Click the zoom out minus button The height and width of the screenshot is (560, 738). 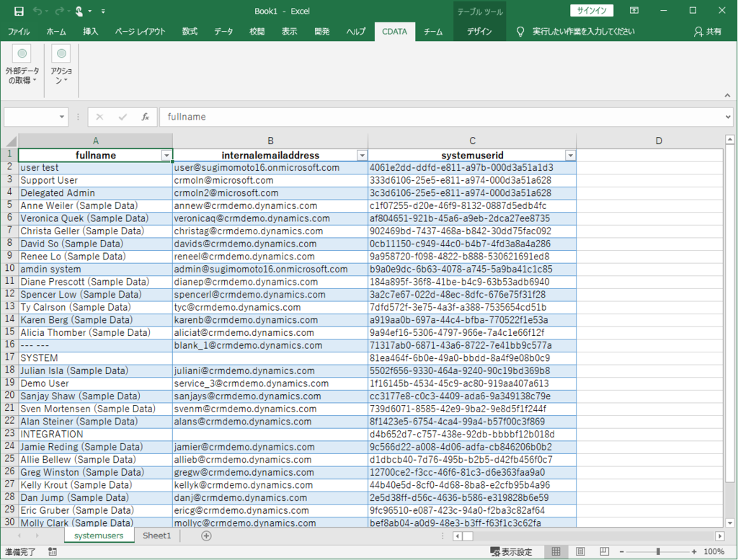622,551
